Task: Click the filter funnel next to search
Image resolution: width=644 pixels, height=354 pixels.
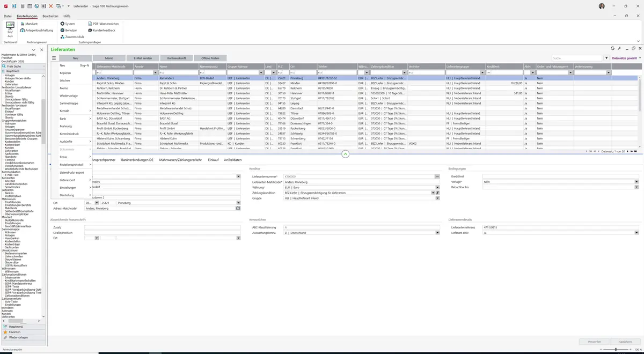Action: point(606,58)
